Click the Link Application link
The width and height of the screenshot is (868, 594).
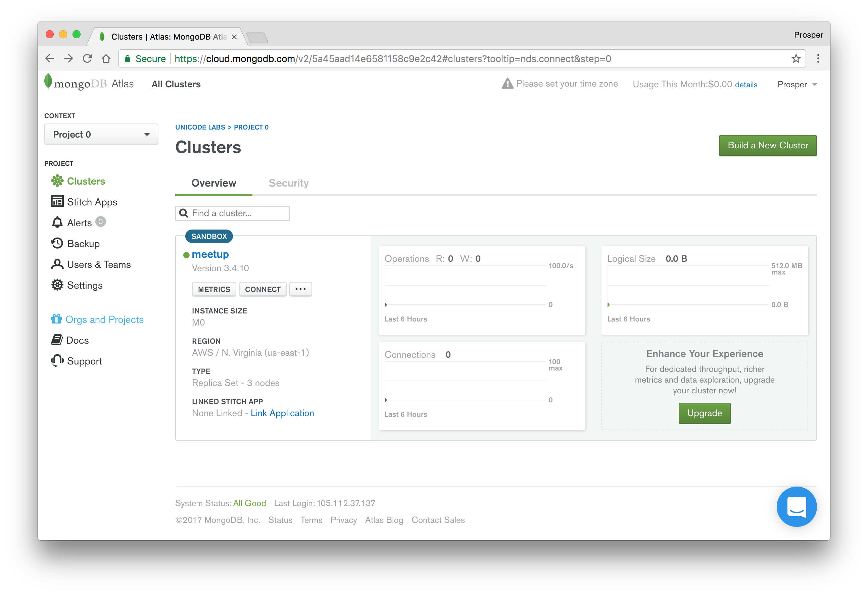tap(282, 413)
